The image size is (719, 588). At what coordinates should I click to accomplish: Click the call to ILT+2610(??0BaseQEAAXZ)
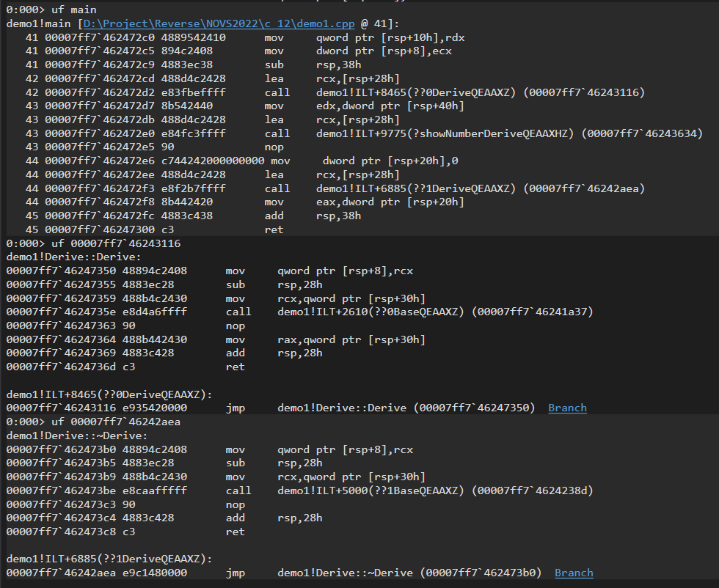[409, 312]
